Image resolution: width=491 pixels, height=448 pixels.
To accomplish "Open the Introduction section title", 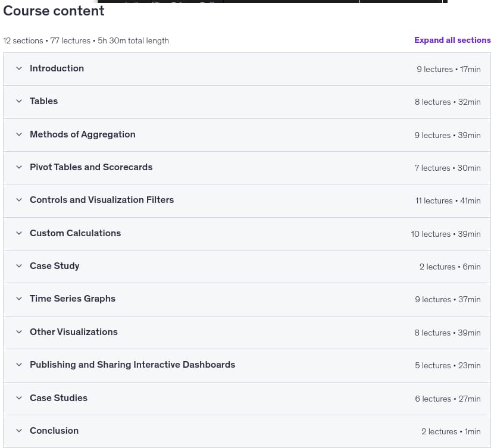I will coord(57,68).
